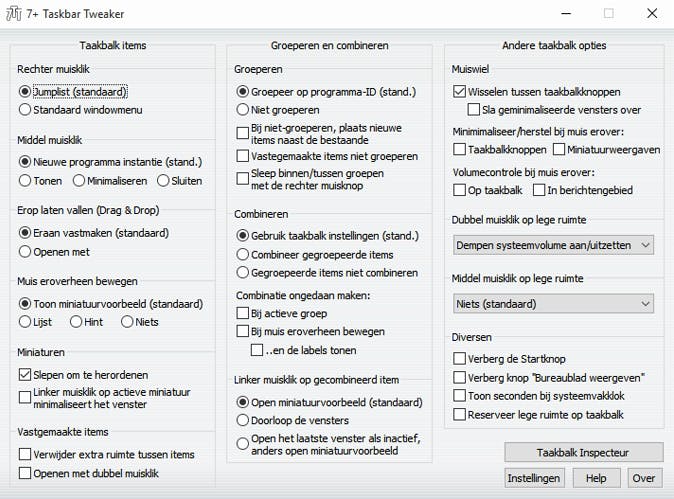Open the Taakbalk Inspecteur
This screenshot has height=499, width=674.
(x=583, y=452)
